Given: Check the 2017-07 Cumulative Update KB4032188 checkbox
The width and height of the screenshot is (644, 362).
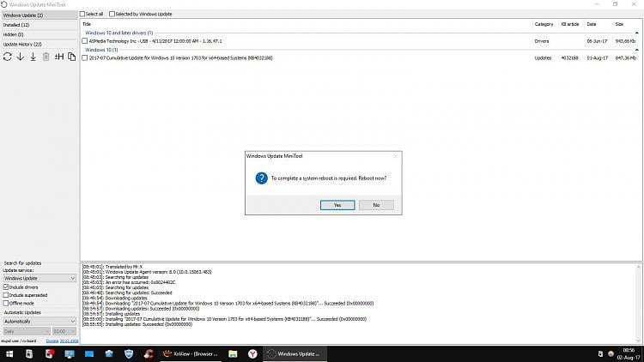Looking at the screenshot, I should tap(85, 57).
